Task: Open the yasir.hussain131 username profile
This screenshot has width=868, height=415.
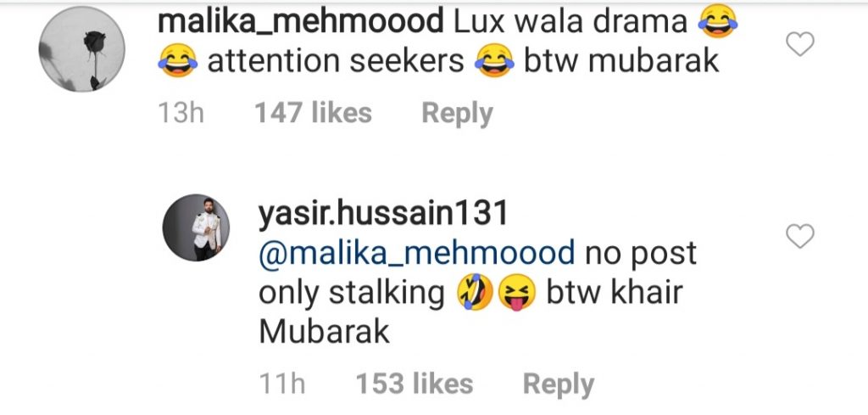Action: tap(382, 213)
